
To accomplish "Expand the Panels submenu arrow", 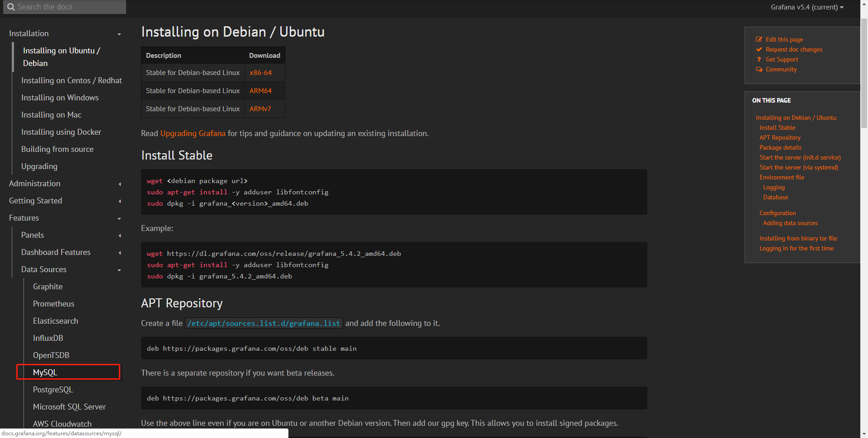I will [x=120, y=235].
